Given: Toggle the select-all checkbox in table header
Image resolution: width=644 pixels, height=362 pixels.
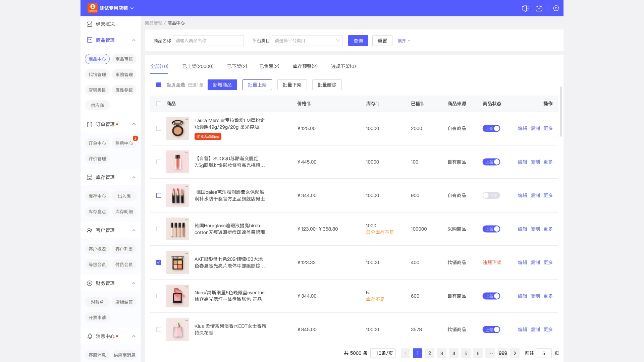Looking at the screenshot, I should click(x=158, y=104).
